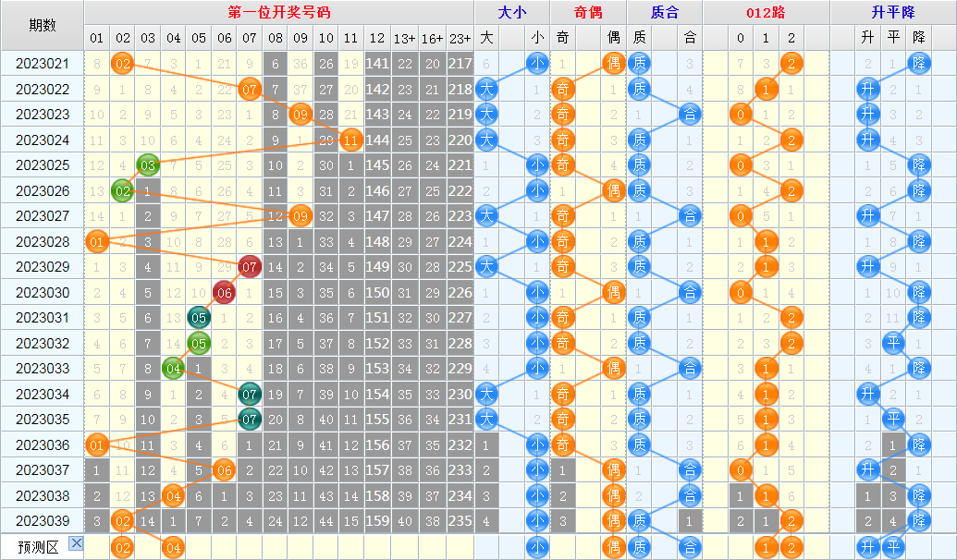
Task: Toggle predicted 质 ball in 预测区 row
Action: point(639,547)
